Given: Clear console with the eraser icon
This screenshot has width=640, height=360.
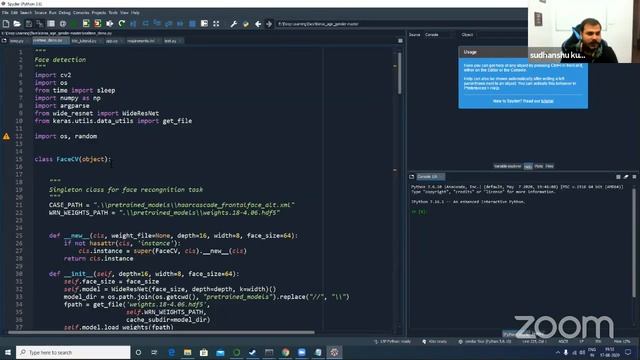Looking at the screenshot, I should 626,177.
